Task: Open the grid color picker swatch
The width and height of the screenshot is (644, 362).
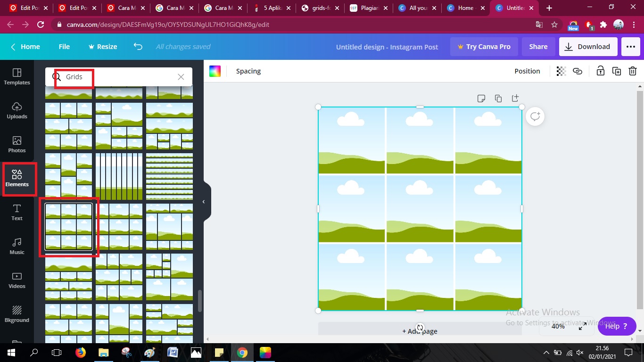Action: 215,71
